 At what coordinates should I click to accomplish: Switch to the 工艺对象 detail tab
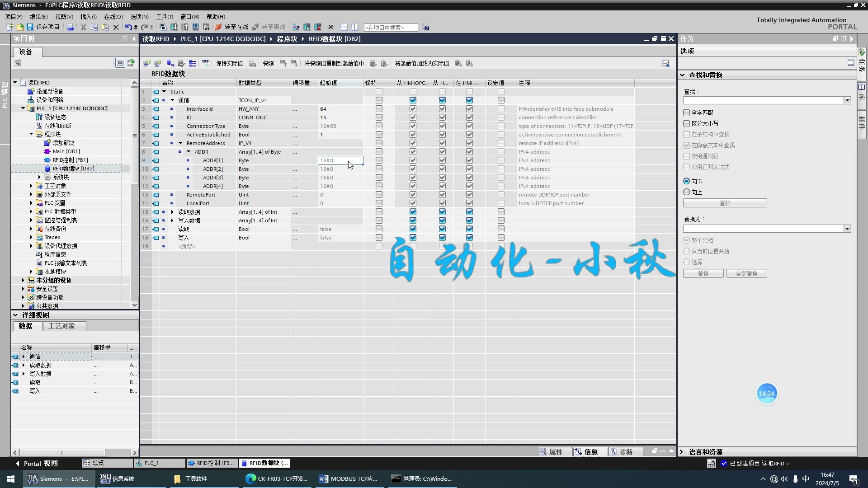click(x=62, y=326)
